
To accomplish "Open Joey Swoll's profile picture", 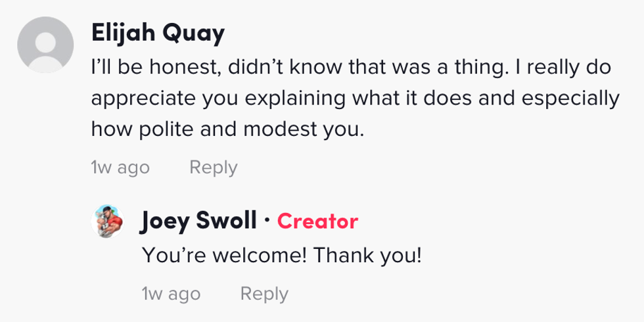I will (107, 221).
